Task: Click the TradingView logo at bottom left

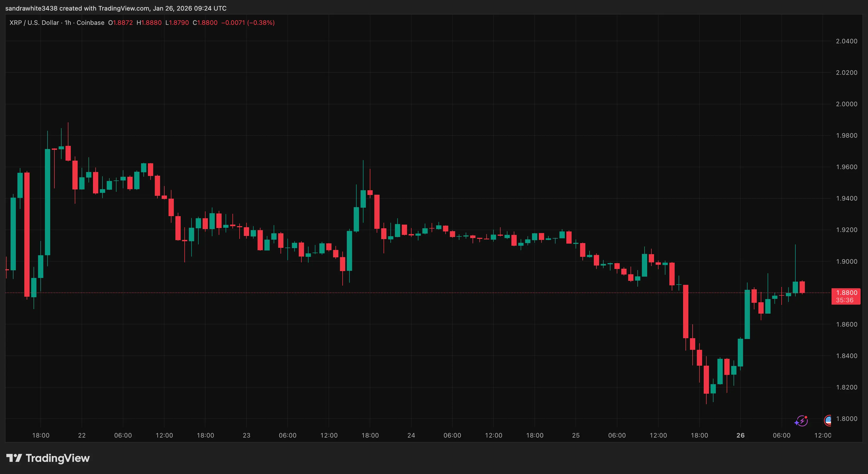Action: (48, 458)
